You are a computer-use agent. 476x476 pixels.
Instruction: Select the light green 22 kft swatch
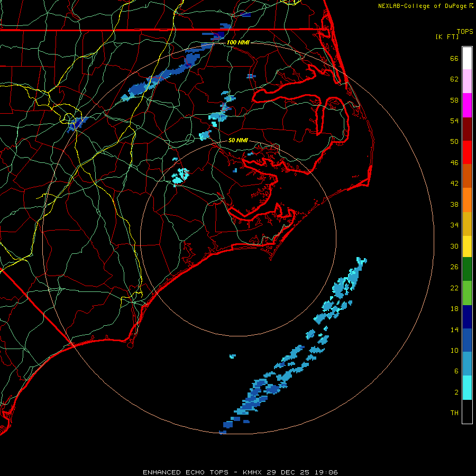pyautogui.click(x=467, y=293)
